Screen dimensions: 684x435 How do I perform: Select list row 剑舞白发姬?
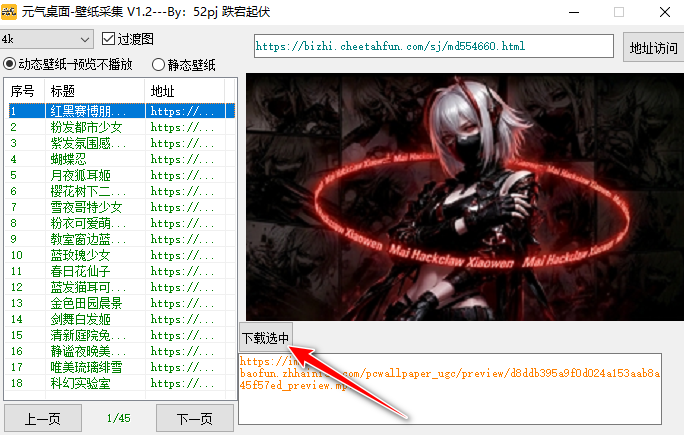pyautogui.click(x=121, y=319)
